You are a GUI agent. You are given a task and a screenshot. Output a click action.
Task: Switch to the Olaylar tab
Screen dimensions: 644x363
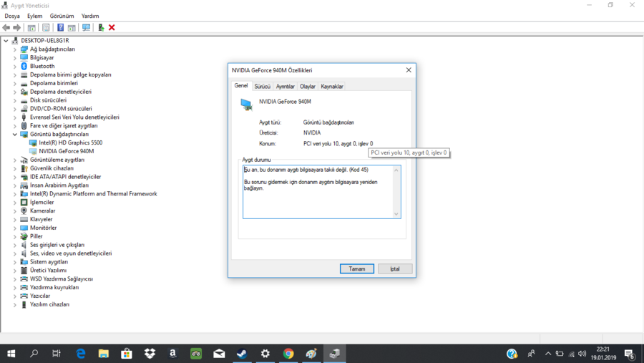point(307,87)
